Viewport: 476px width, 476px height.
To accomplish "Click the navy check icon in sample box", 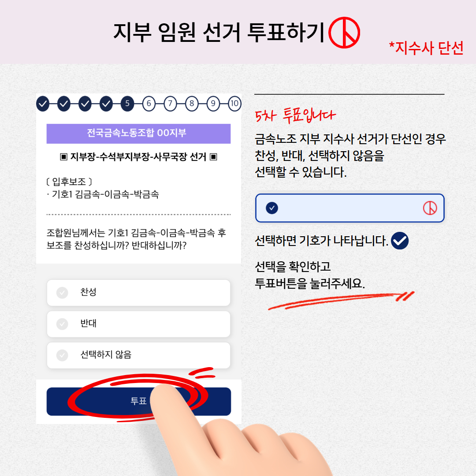I will pos(271,208).
